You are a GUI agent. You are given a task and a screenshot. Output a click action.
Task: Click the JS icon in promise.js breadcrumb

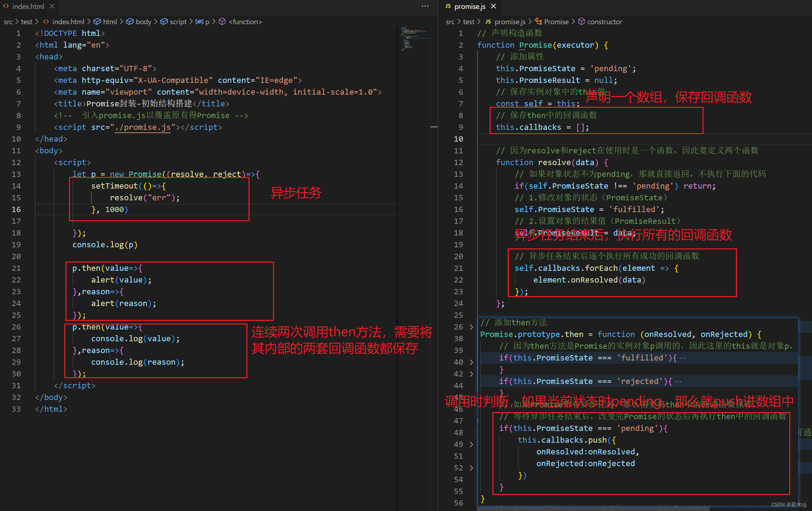488,22
